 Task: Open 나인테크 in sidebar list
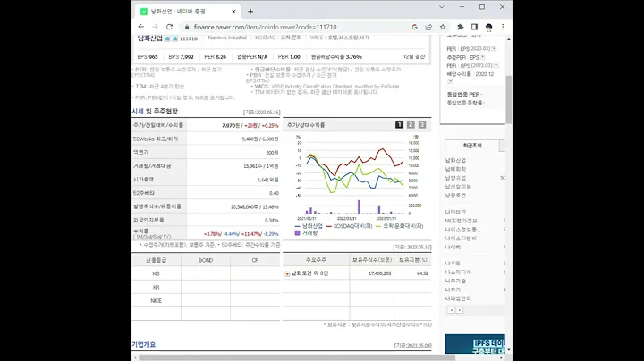click(x=455, y=212)
